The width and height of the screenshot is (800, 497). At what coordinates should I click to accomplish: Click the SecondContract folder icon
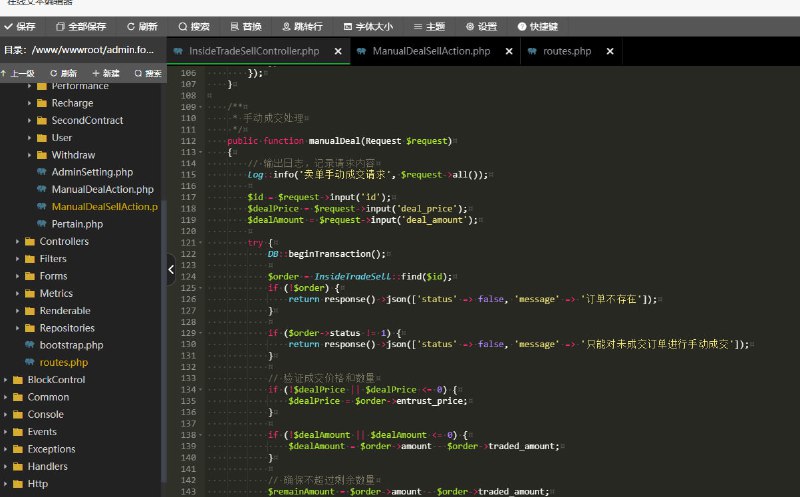(42, 120)
